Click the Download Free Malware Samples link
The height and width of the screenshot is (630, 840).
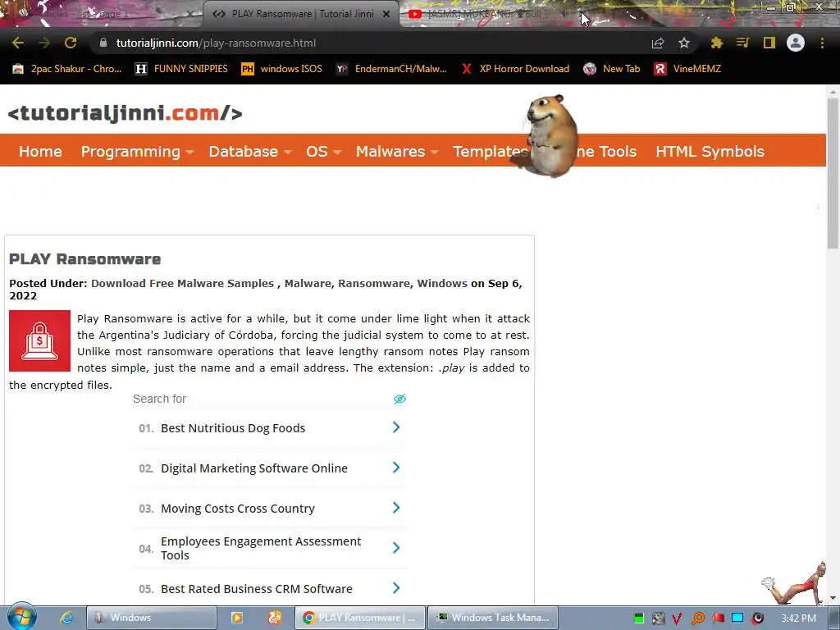tap(182, 283)
